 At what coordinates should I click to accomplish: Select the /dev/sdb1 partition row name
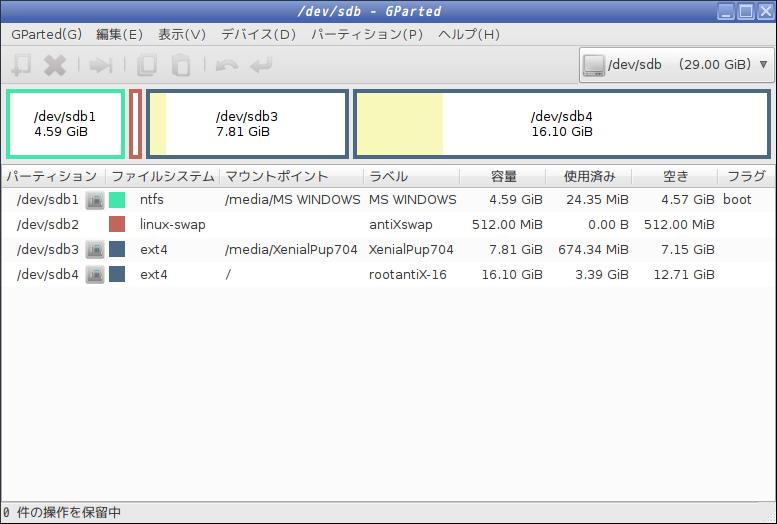click(x=48, y=200)
